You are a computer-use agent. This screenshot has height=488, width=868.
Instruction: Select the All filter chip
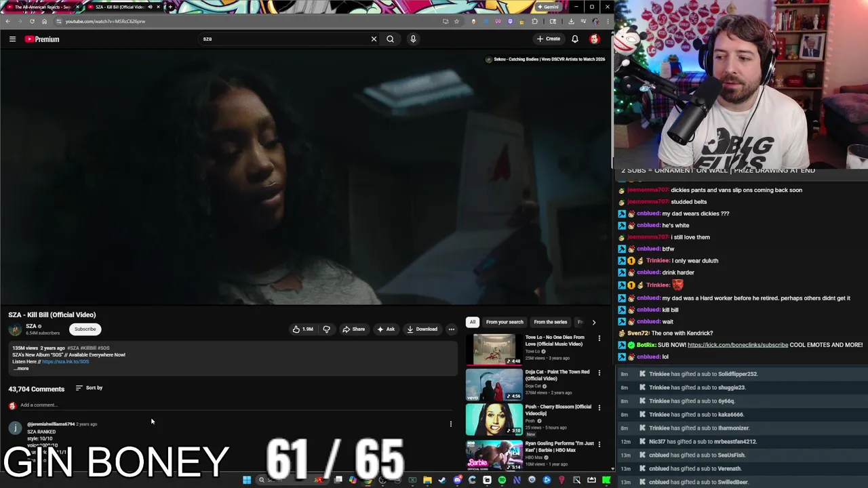point(473,322)
